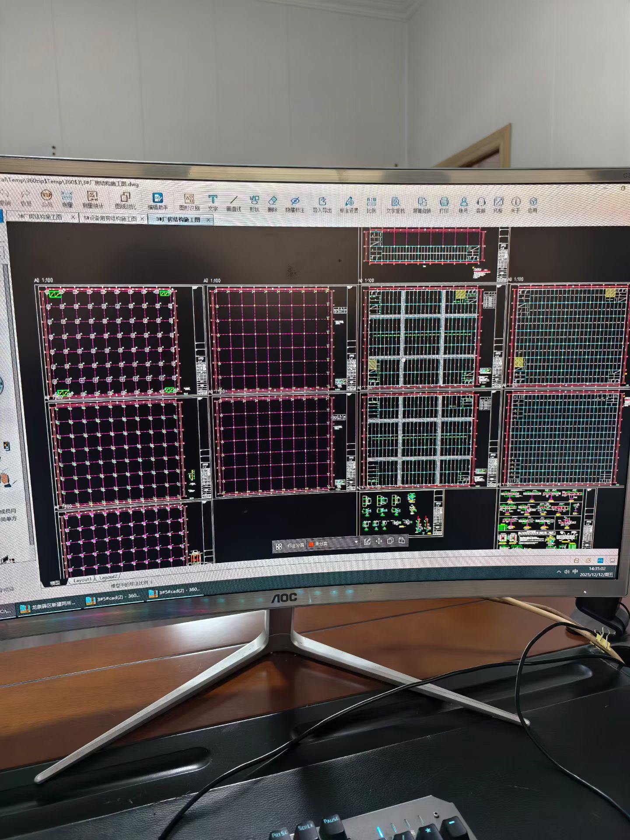
Task: Toggle the 中 input method indicator
Action: click(575, 571)
